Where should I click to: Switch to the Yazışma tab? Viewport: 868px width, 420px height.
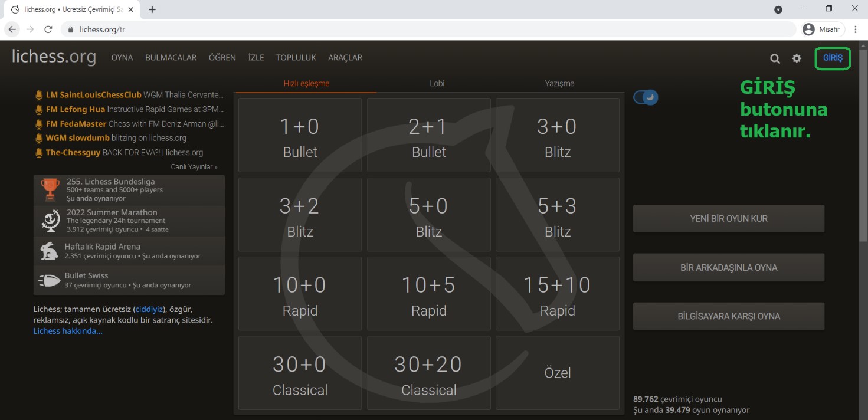tap(559, 83)
